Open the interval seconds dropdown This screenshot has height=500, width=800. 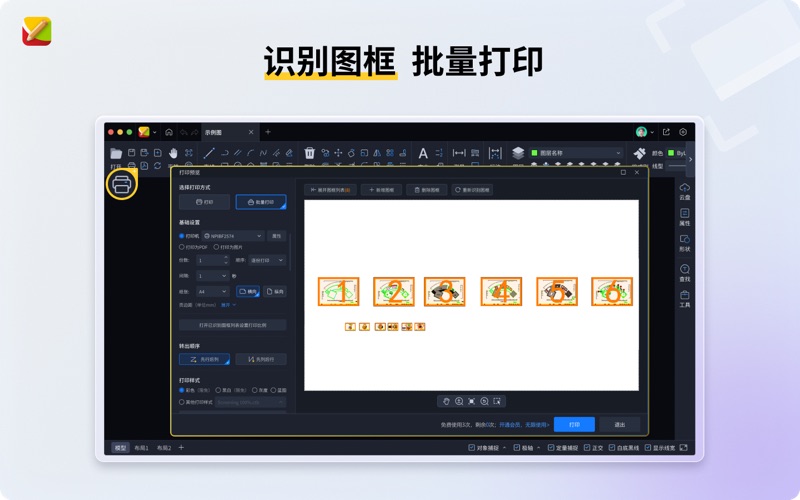click(213, 276)
